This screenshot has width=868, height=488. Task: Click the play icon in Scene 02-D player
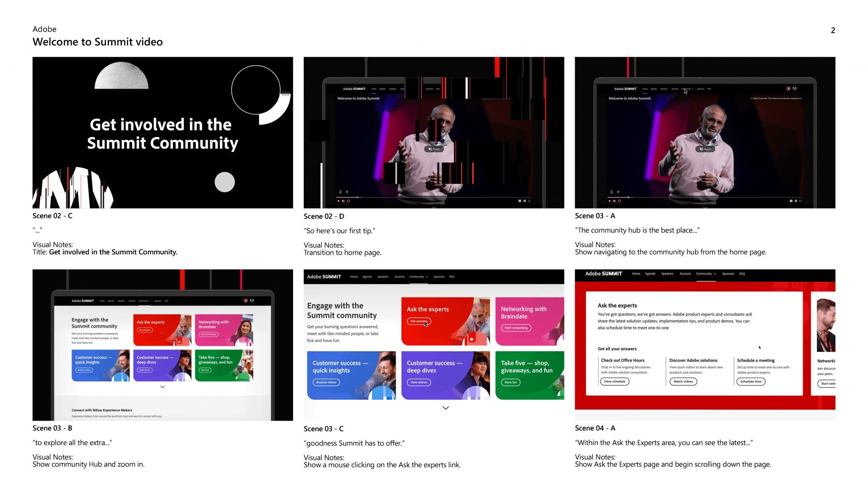[338, 201]
